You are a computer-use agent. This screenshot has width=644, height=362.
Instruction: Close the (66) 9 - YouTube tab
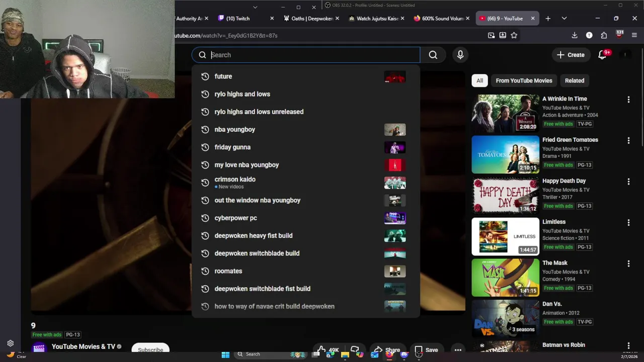[533, 19]
